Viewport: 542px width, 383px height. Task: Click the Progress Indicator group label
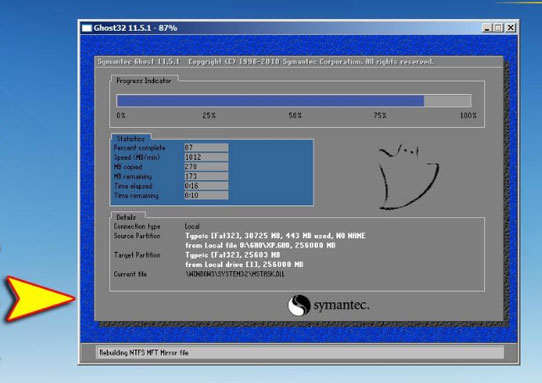(144, 81)
